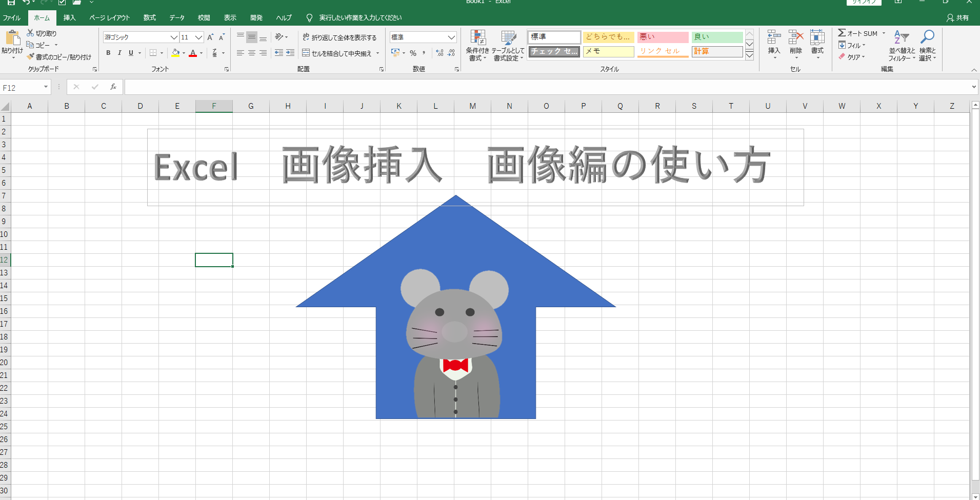The width and height of the screenshot is (980, 500).
Task: Click the Percent Style icon
Action: pos(413,53)
